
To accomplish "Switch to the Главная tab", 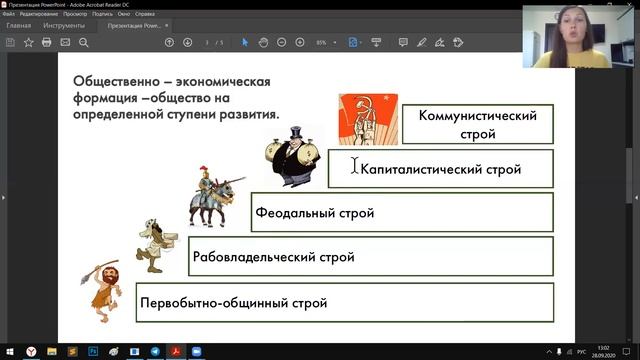I will [x=19, y=25].
